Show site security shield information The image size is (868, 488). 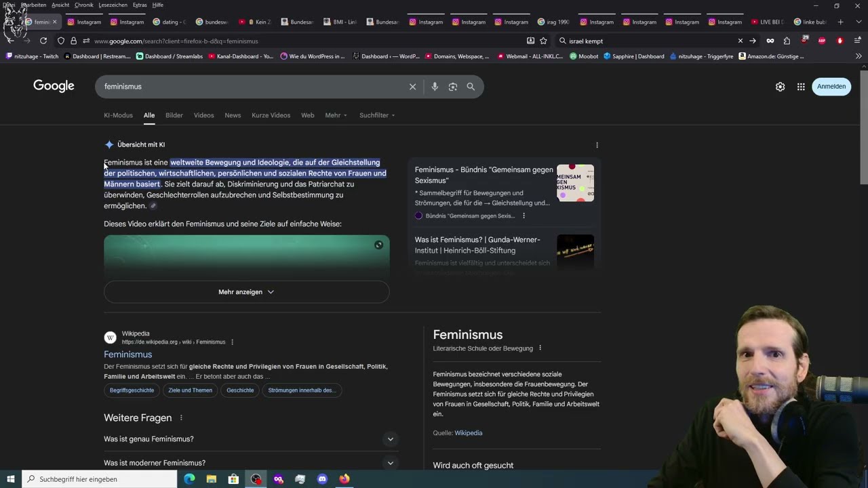tap(60, 41)
